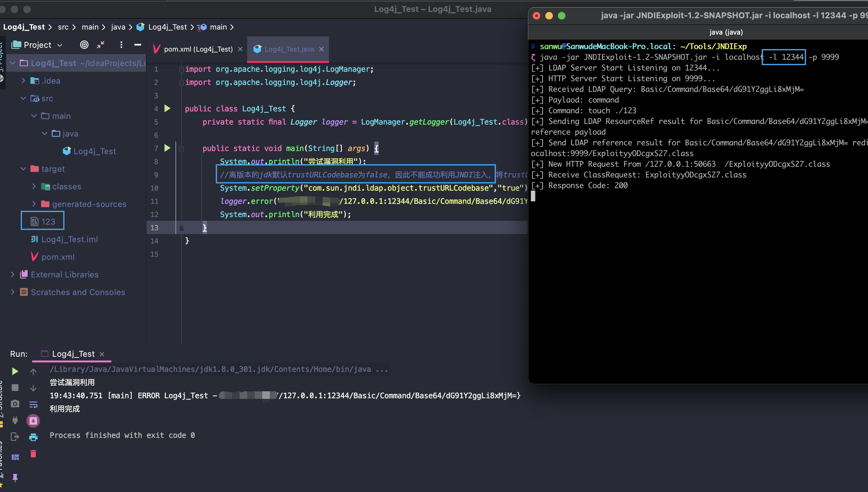Click Log4j_Test breadcrumb at path start

(x=24, y=27)
